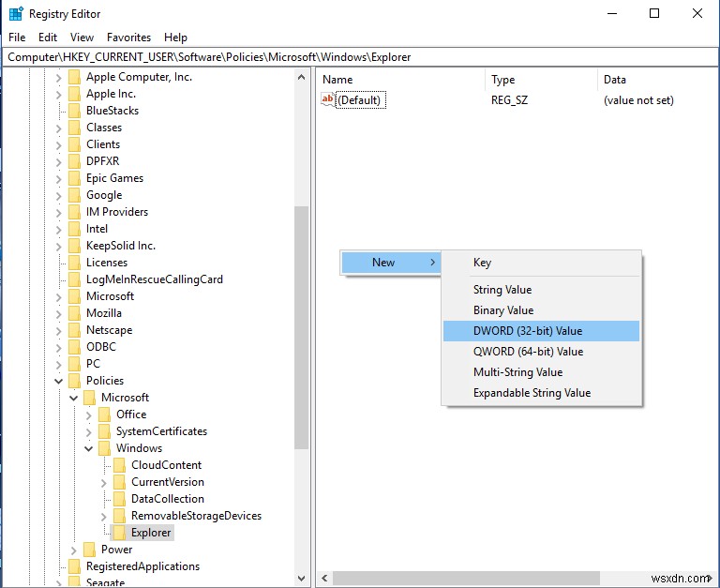Expand the Netscape key
Screen dimensions: 720x588
tap(59, 331)
